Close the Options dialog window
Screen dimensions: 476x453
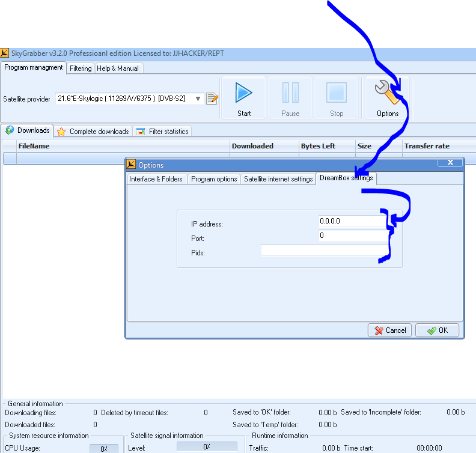click(x=450, y=163)
